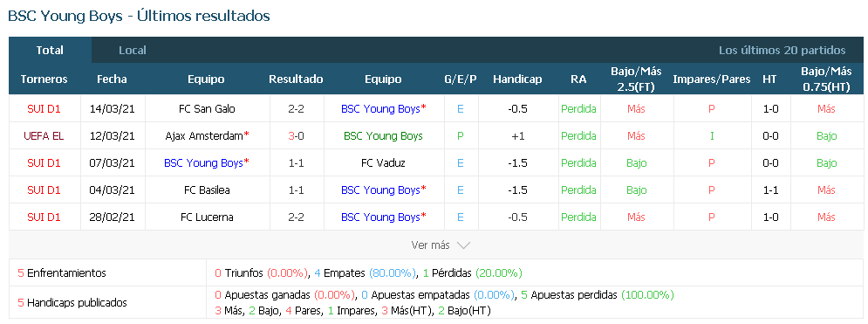Screen dimensions: 868x324
Task: Click the G/E/P column header
Action: pos(461,79)
